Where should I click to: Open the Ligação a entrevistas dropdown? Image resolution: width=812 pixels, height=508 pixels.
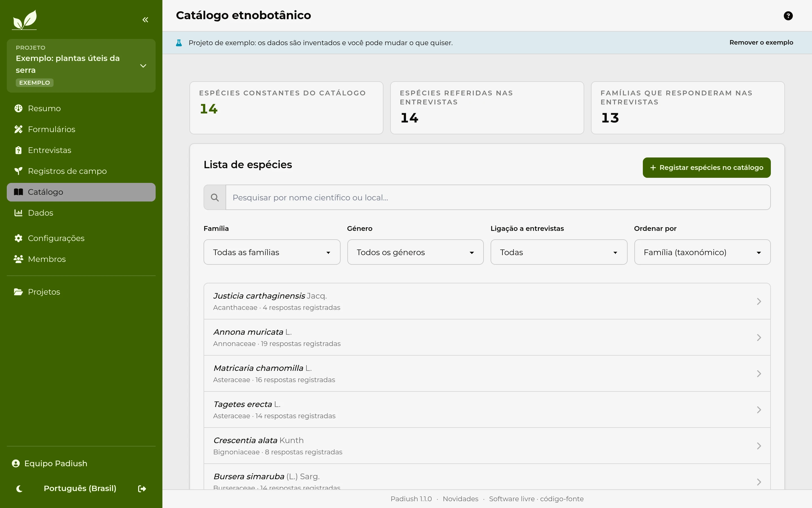[559, 252]
